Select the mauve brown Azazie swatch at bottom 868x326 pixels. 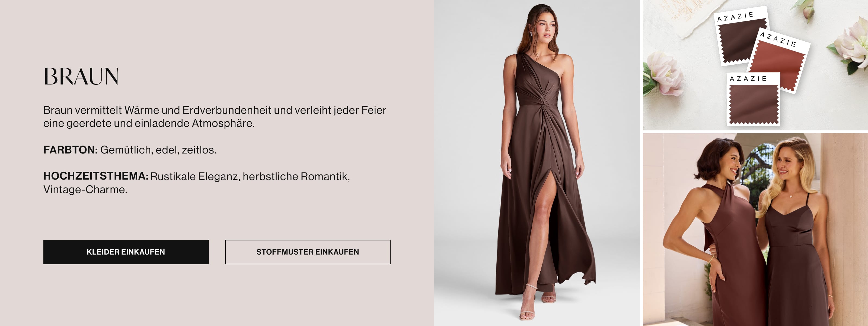(754, 104)
